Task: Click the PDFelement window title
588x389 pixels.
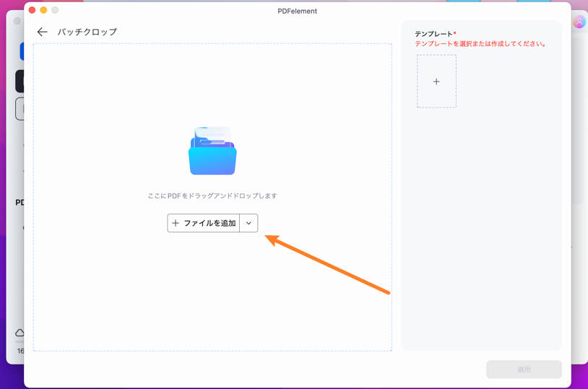Action: pyautogui.click(x=297, y=11)
